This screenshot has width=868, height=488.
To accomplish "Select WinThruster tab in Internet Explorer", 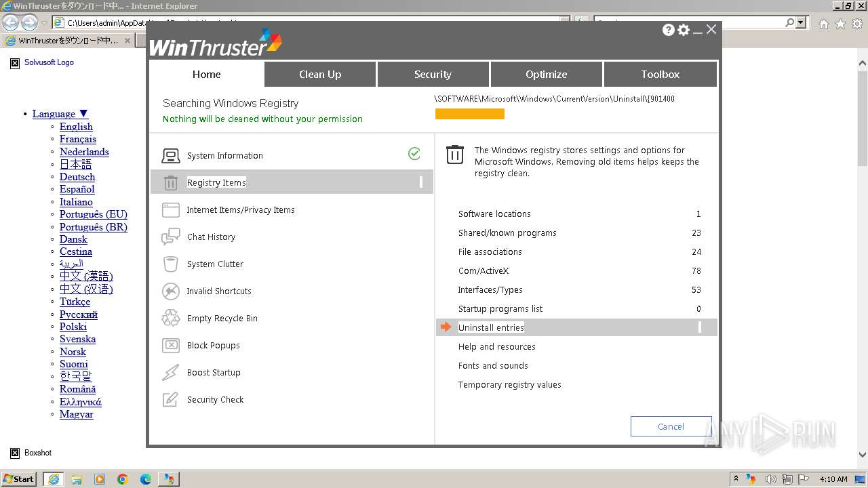I will coord(68,41).
